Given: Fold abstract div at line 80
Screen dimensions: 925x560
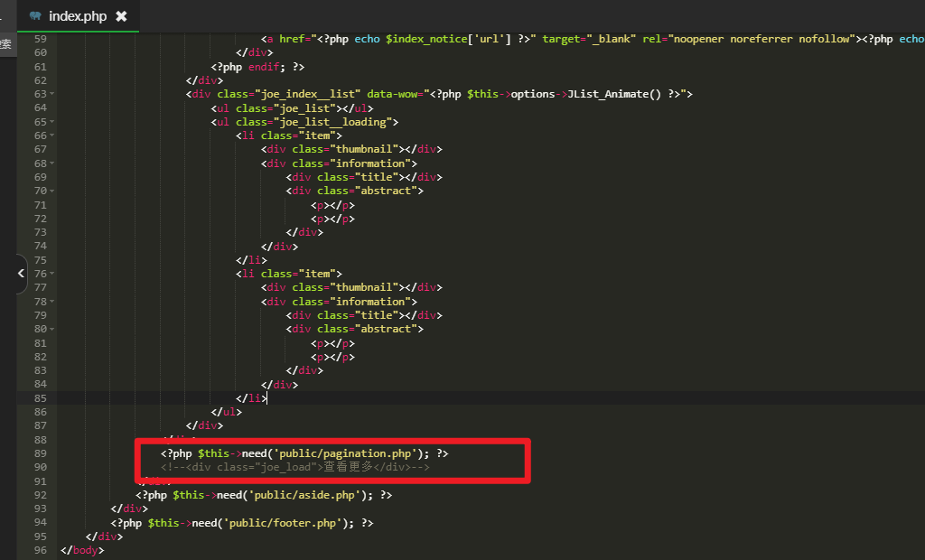Looking at the screenshot, I should [x=52, y=329].
